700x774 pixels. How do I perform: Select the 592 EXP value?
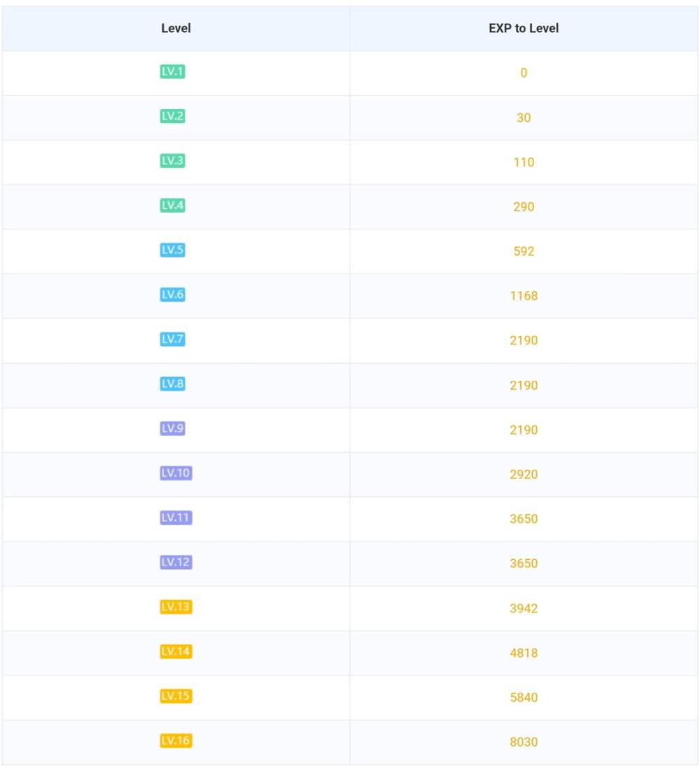pyautogui.click(x=524, y=251)
